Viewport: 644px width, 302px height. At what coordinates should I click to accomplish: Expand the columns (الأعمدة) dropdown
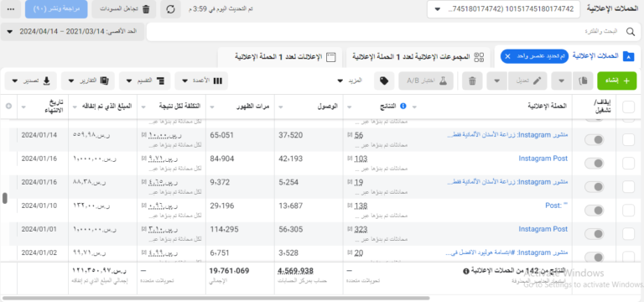(x=201, y=81)
